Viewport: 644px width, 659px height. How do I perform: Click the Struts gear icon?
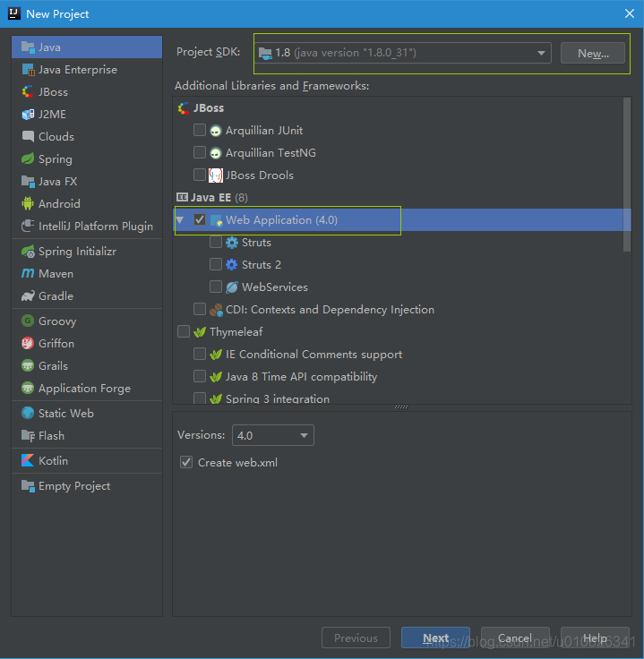232,243
